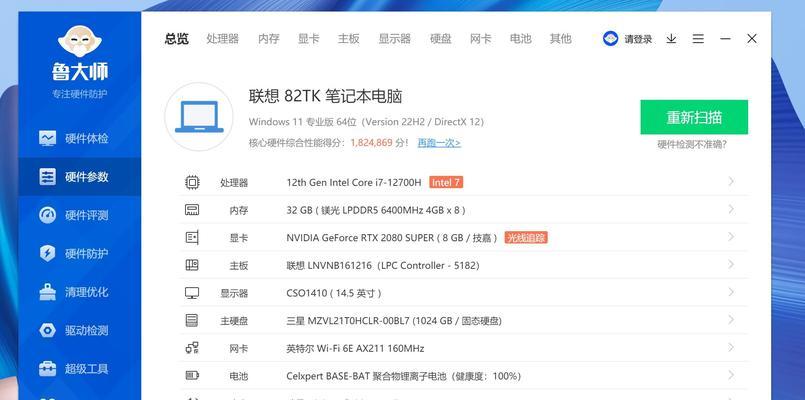Open 硬件评测 gauge icon
This screenshot has width=805, height=400.
pyautogui.click(x=47, y=215)
